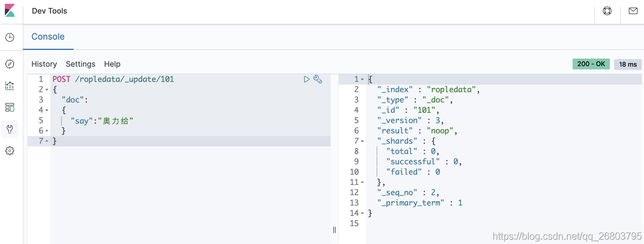
Task: Collapse request editor fold at line 4
Action: tap(47, 110)
